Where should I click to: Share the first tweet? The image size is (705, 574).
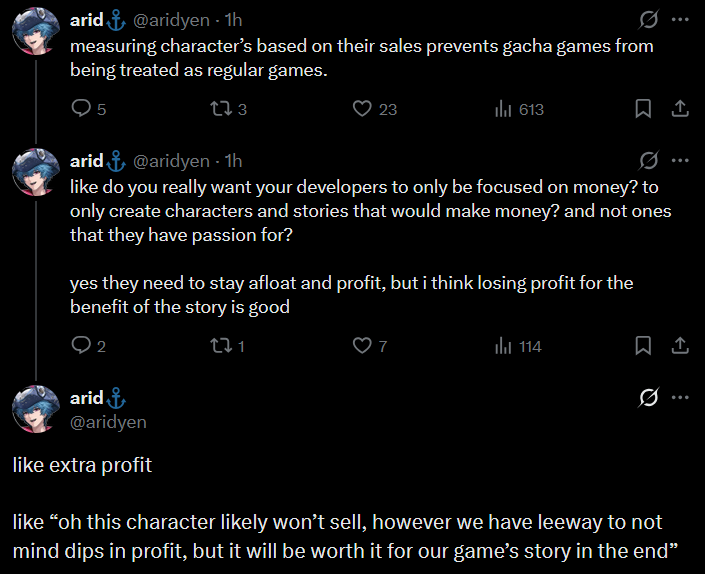[x=679, y=109]
